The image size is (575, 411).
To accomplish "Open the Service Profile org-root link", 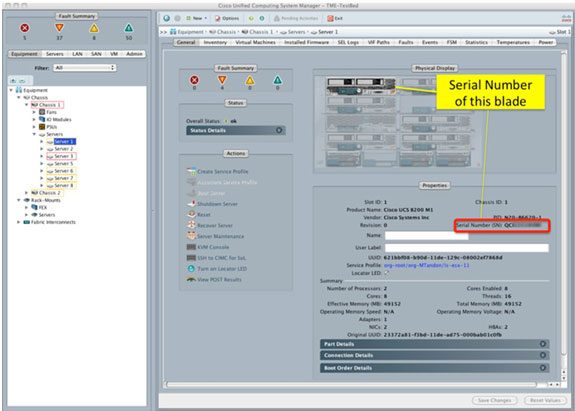I will 426,265.
